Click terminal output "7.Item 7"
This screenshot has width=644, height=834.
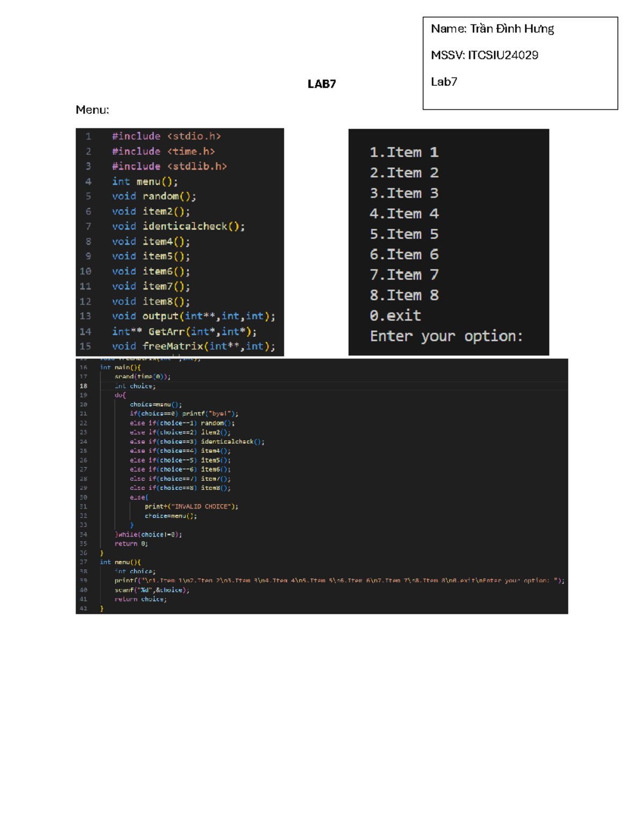pos(404,275)
